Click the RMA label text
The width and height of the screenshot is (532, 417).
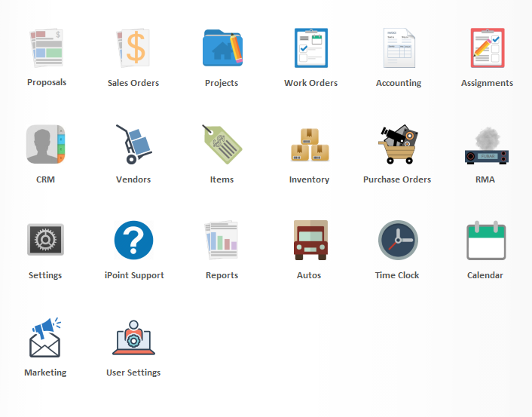click(x=485, y=179)
